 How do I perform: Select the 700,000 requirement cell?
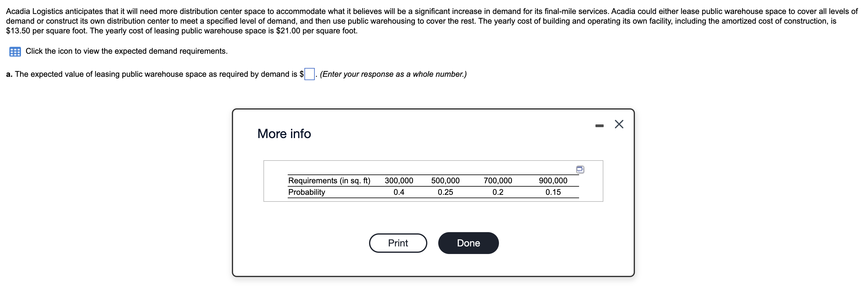(x=498, y=181)
